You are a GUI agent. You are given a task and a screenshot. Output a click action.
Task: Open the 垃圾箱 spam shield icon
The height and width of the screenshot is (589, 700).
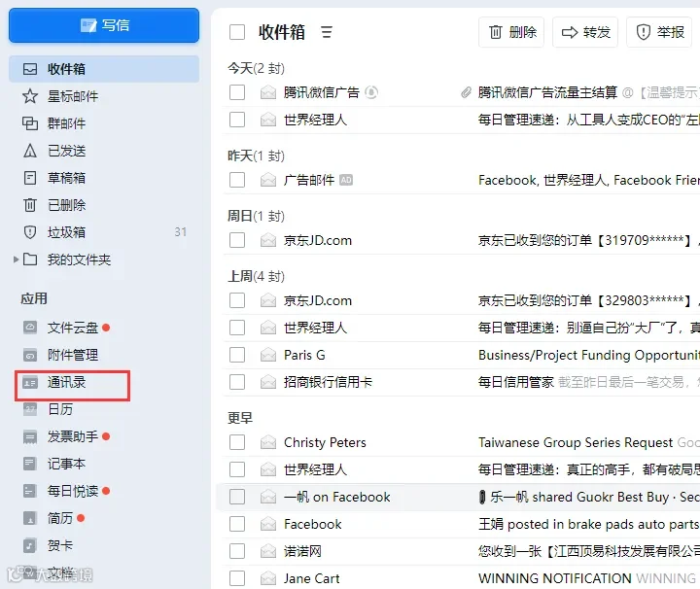[30, 232]
